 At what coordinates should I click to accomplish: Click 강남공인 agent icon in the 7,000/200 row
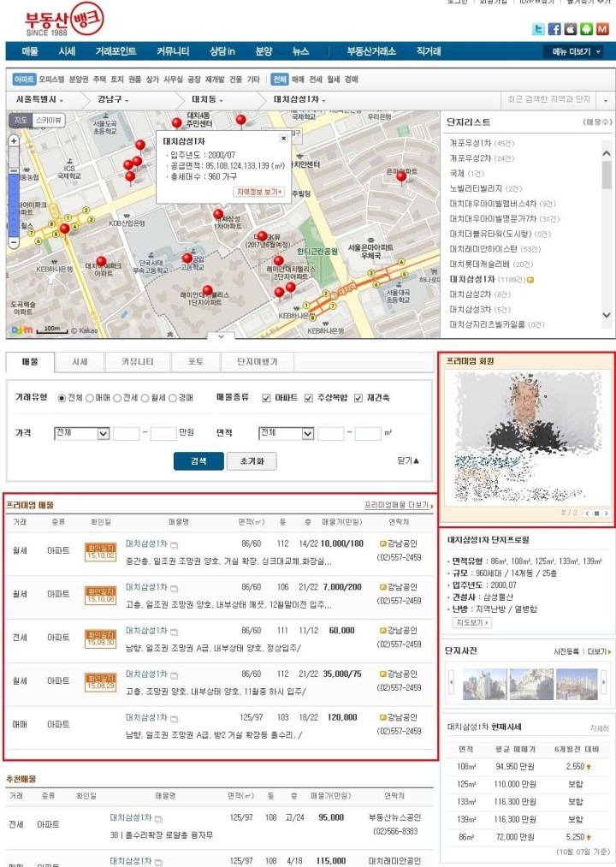pyautogui.click(x=382, y=587)
